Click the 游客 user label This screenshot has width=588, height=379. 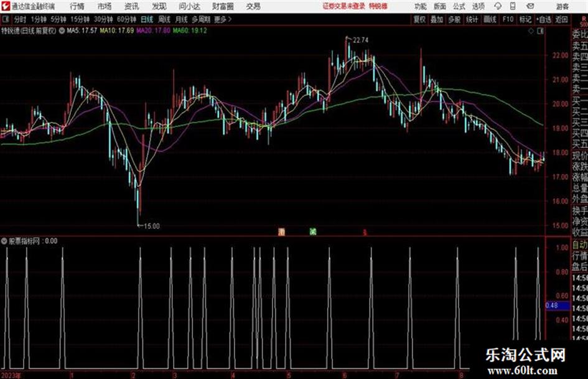[562, 6]
